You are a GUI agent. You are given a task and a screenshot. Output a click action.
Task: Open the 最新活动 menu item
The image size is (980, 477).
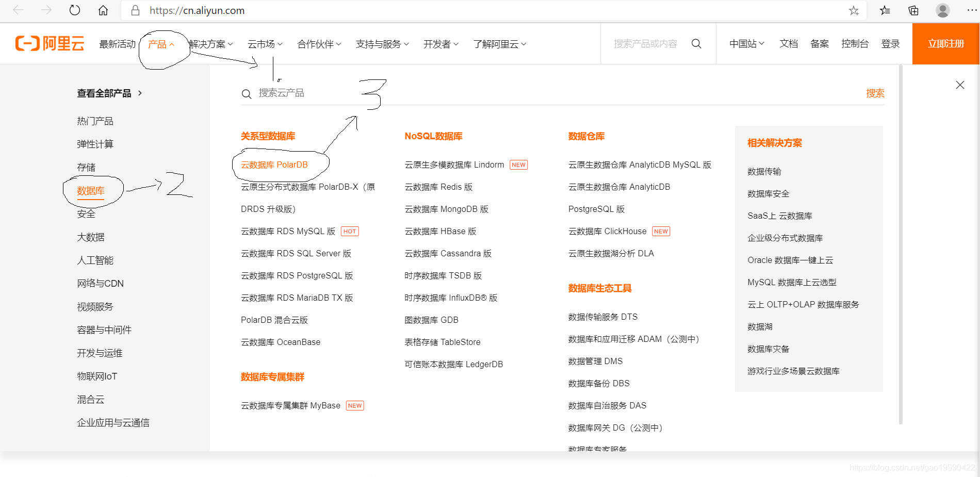pyautogui.click(x=117, y=44)
